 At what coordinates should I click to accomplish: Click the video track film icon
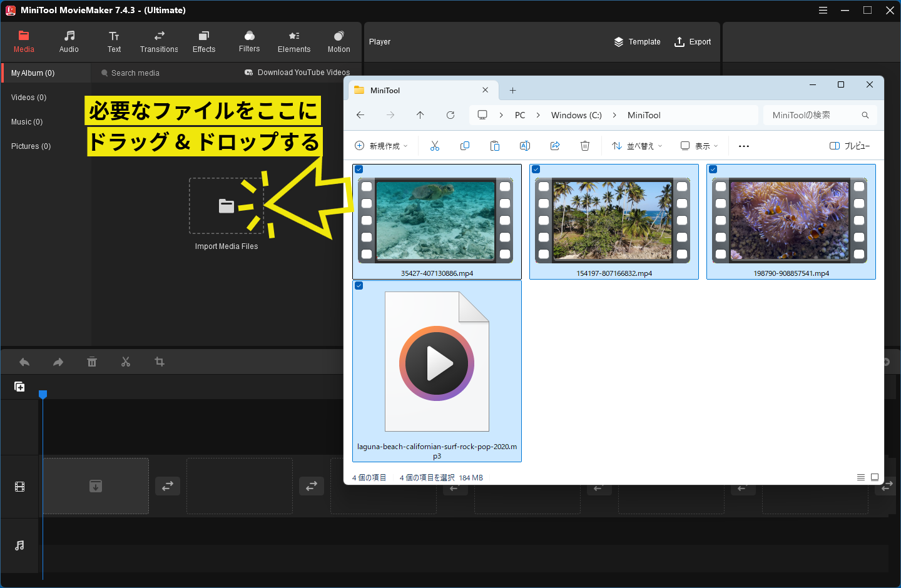(x=19, y=487)
